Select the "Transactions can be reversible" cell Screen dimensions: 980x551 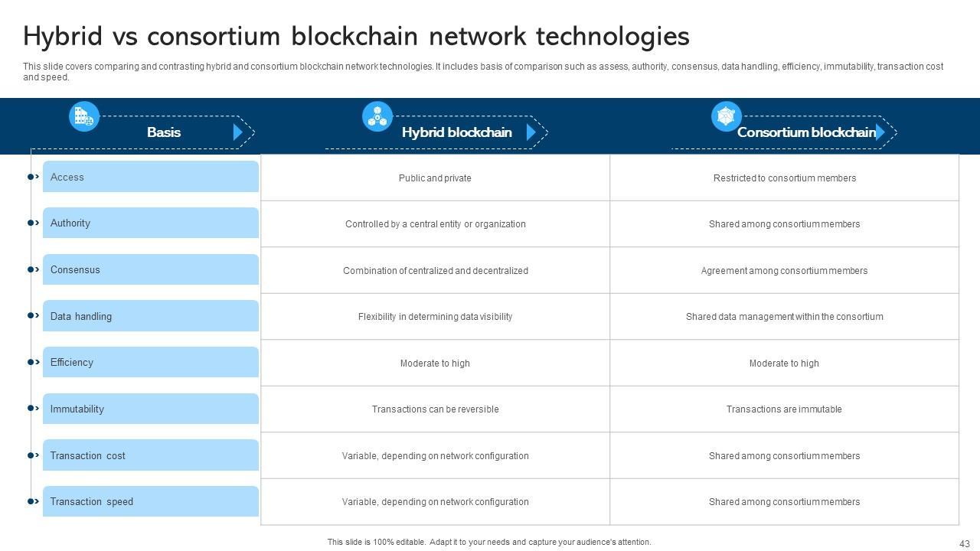[x=435, y=409]
